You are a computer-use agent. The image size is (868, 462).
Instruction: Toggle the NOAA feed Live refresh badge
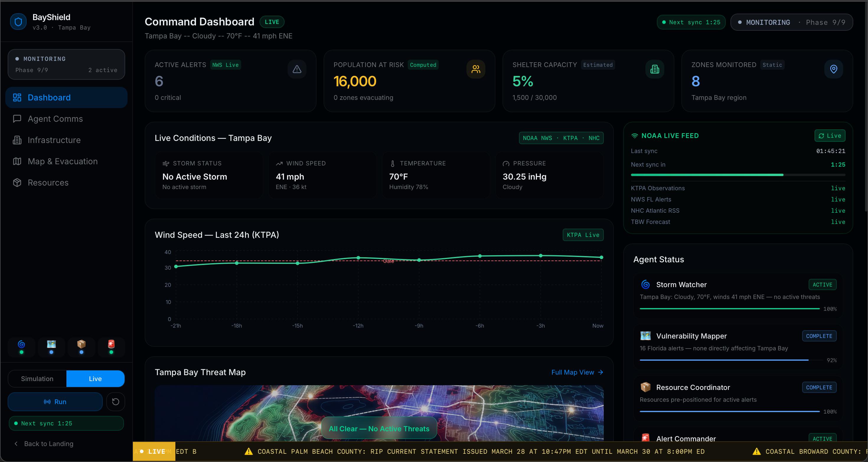[x=830, y=136]
